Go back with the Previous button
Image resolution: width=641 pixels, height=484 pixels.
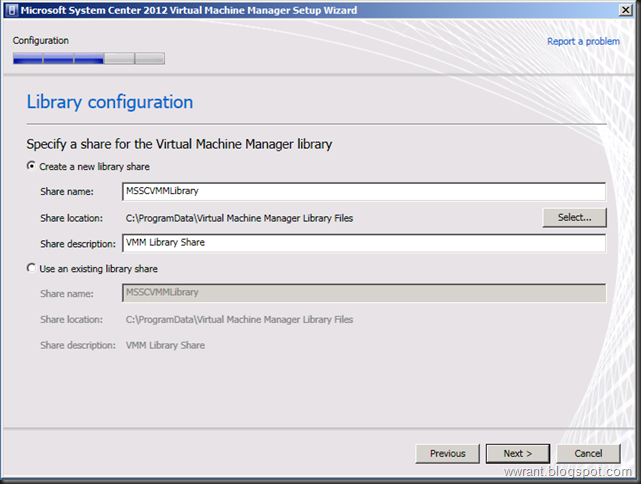(x=447, y=453)
